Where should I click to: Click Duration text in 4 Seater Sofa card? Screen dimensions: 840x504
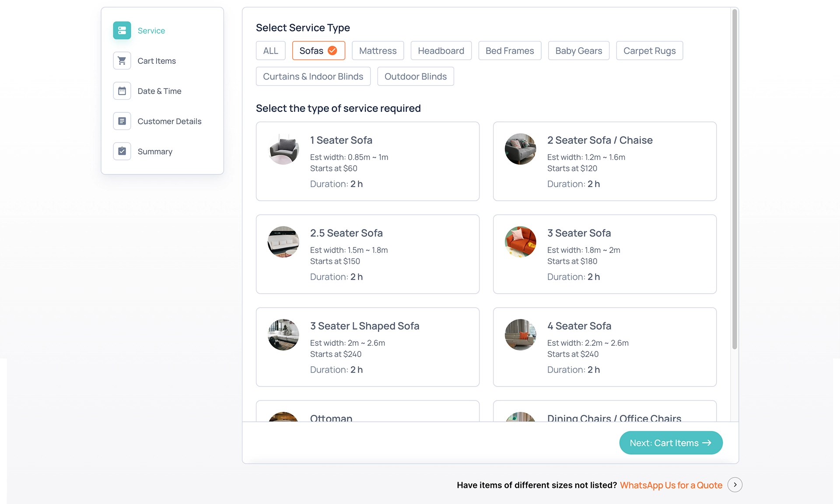coord(574,370)
